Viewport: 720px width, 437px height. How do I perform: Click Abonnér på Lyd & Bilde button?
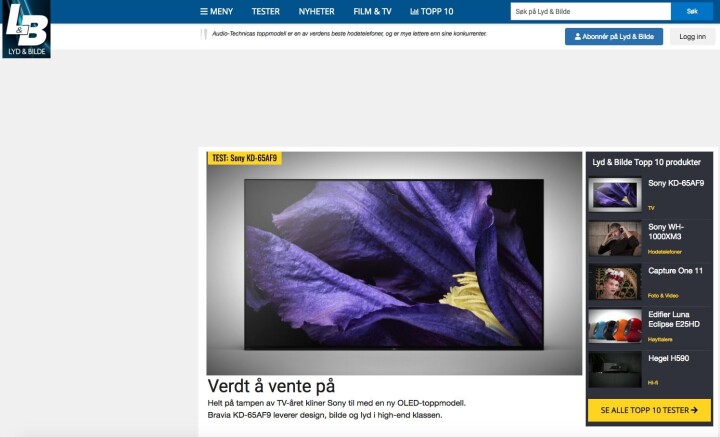614,37
